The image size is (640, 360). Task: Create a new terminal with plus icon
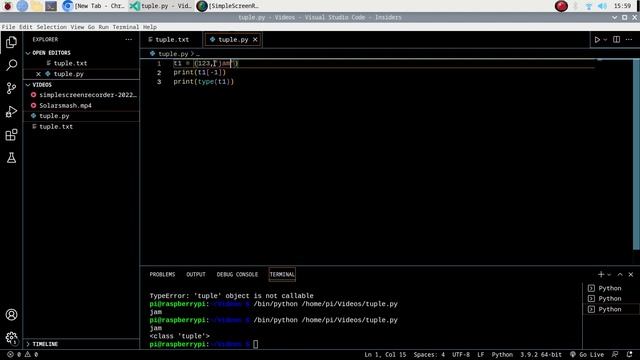pos(601,275)
